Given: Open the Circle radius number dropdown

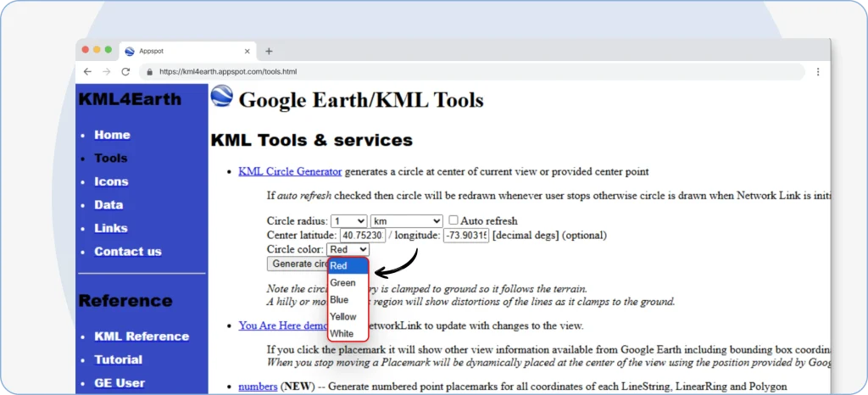Looking at the screenshot, I should [348, 220].
